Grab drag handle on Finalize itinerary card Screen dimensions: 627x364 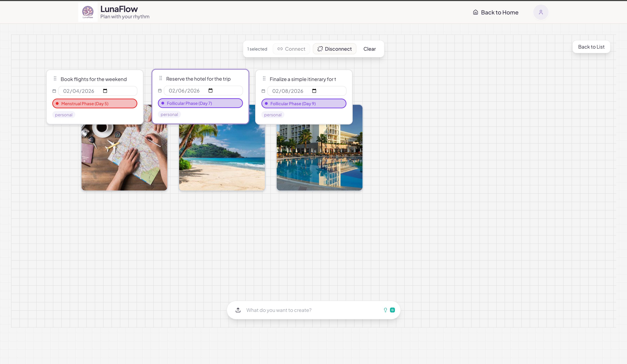coord(264,79)
